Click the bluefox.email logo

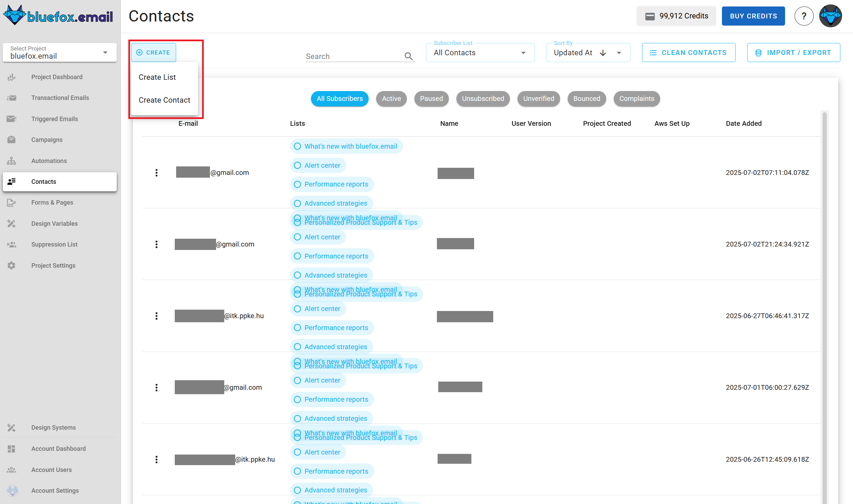pyautogui.click(x=58, y=15)
